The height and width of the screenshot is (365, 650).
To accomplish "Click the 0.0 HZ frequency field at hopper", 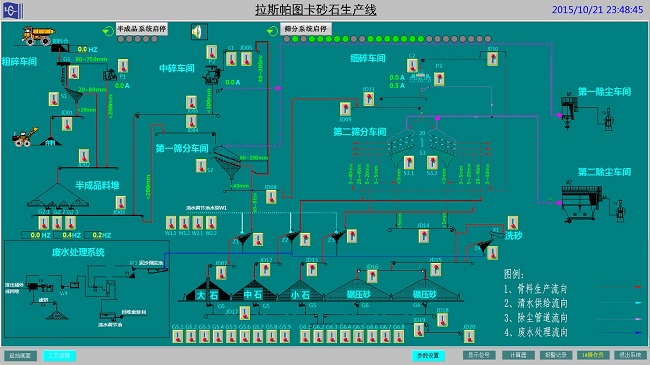I will (88, 49).
